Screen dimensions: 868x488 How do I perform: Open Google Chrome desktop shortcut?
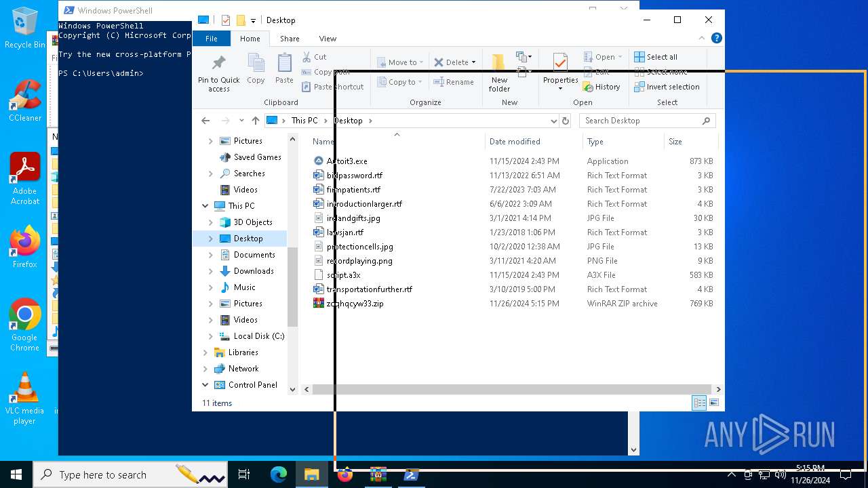click(25, 325)
